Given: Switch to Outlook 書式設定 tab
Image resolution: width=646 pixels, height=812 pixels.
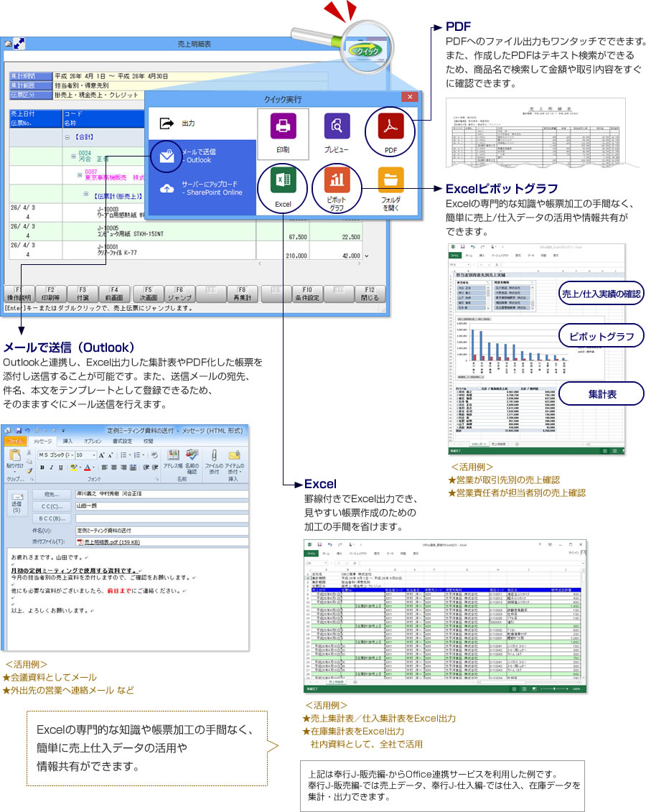Looking at the screenshot, I should click(122, 442).
